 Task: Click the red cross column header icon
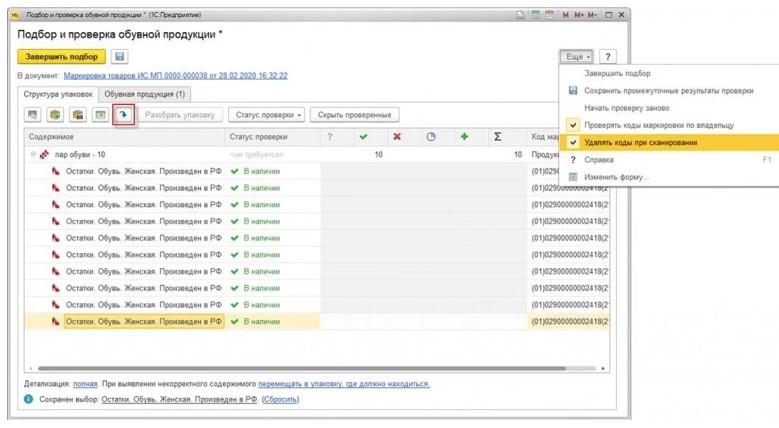[x=397, y=137]
